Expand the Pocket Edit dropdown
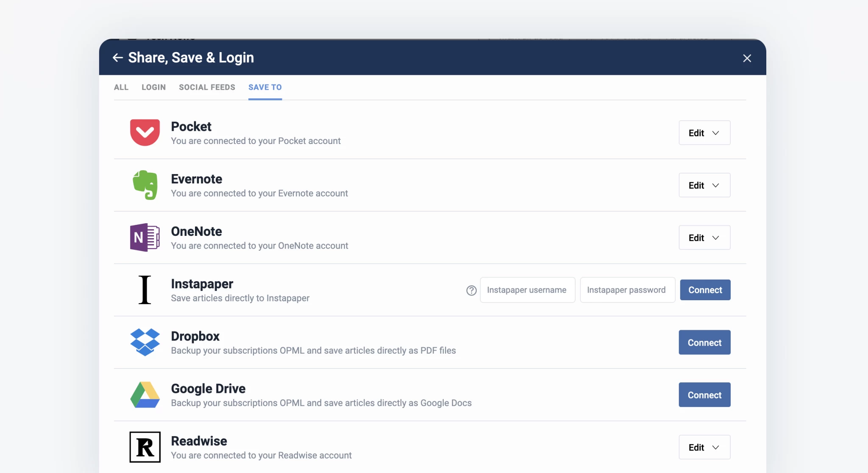 click(x=704, y=133)
